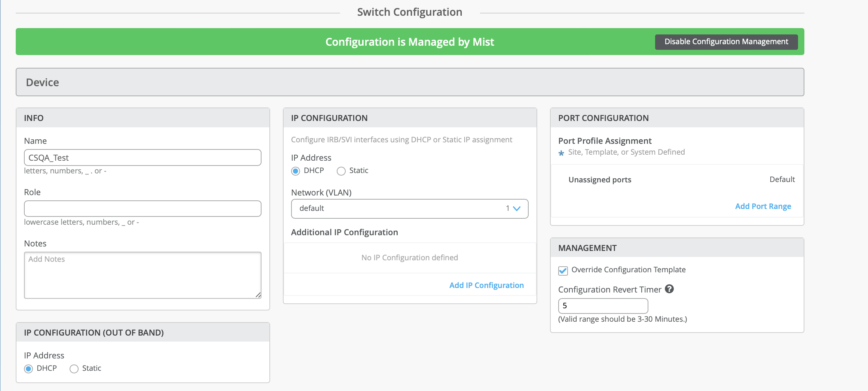The width and height of the screenshot is (868, 391).
Task: Click the Name input field
Action: pos(143,158)
